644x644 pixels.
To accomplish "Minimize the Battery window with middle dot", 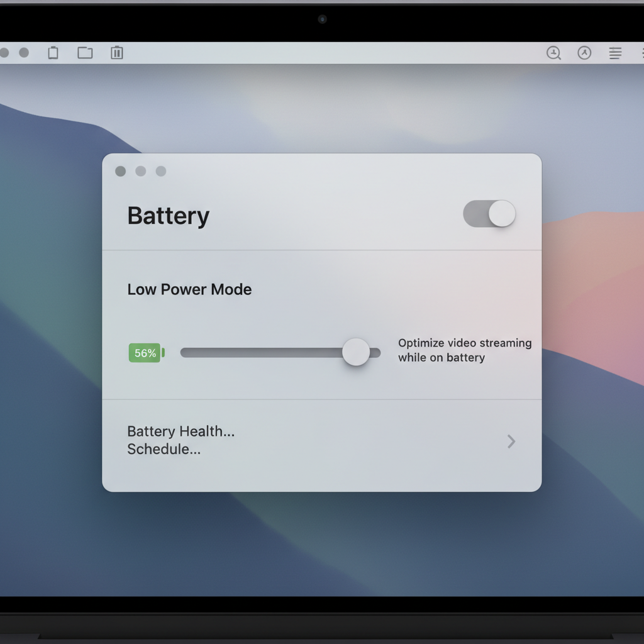I will click(141, 171).
